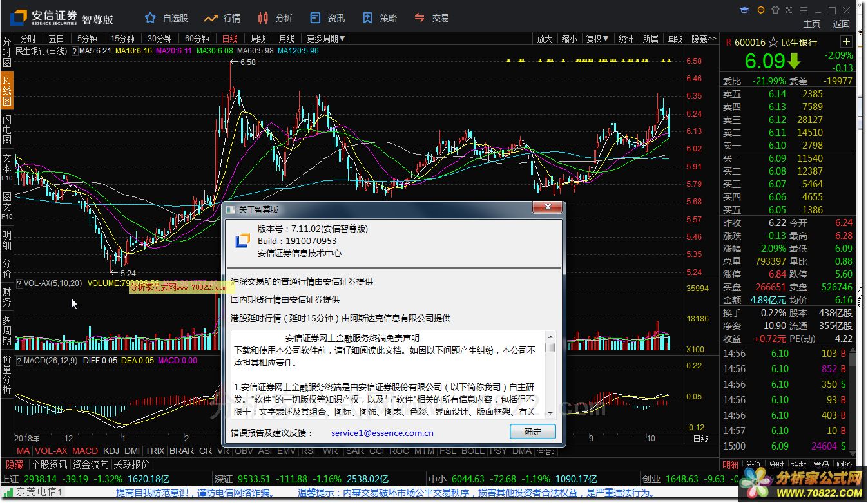The image size is (868, 503).
Task: Click the 统计 statistics tool
Action: [626, 39]
